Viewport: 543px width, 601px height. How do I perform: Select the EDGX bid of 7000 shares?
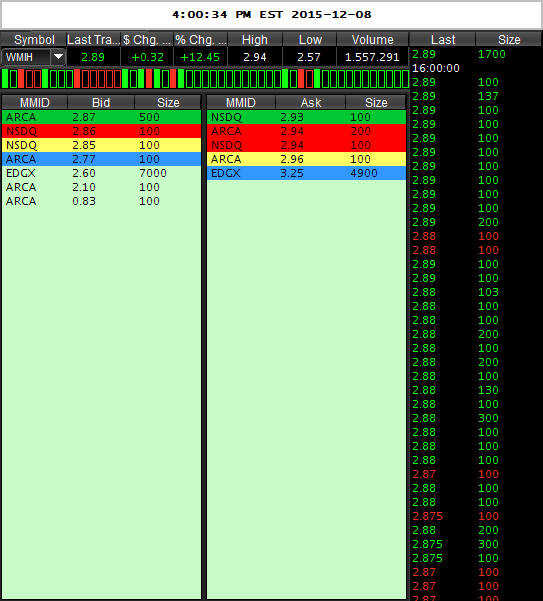[x=101, y=173]
